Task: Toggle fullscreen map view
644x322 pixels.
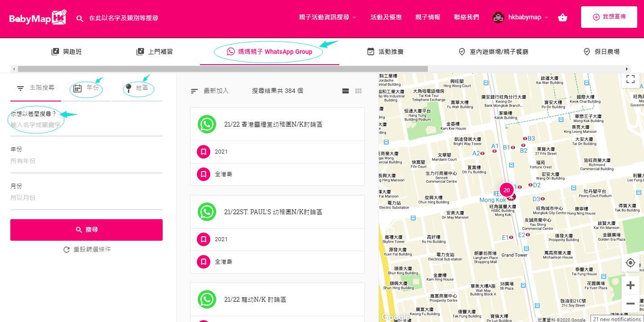Action: (x=630, y=79)
